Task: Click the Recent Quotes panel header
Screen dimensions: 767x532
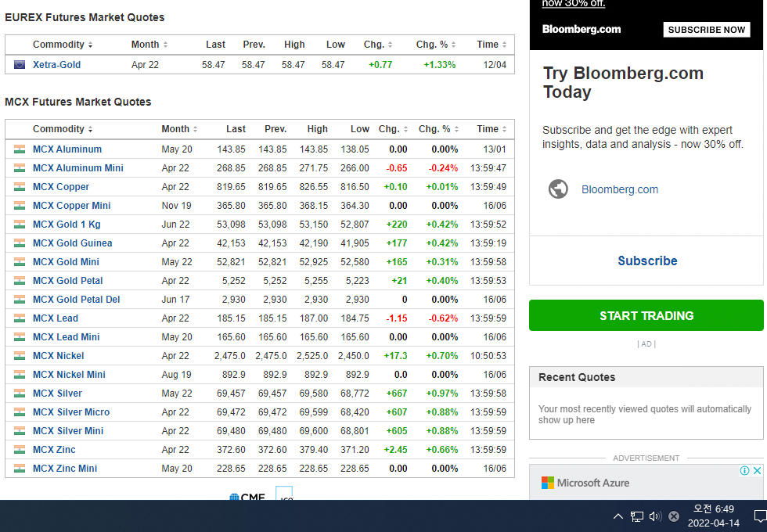Action: pyautogui.click(x=646, y=377)
